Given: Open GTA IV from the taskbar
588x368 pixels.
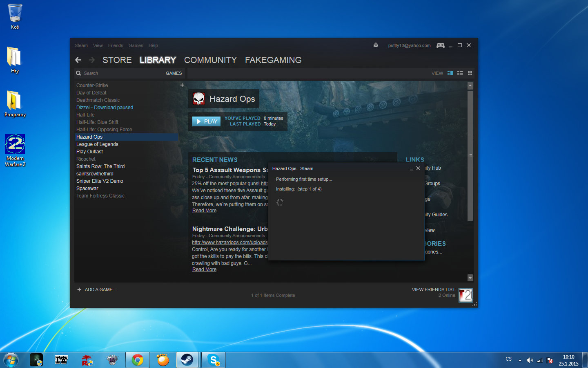Looking at the screenshot, I should (x=62, y=360).
